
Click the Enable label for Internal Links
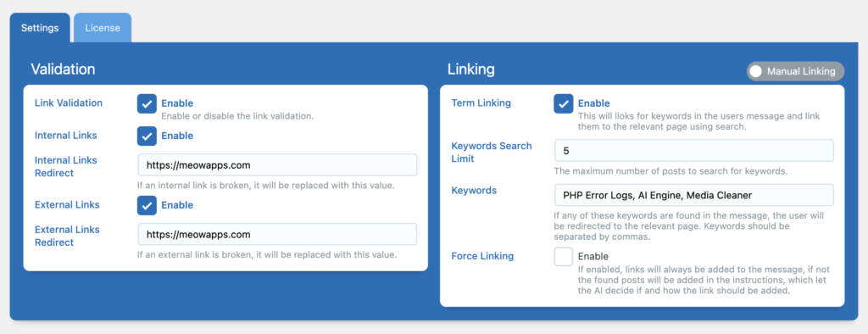[177, 136]
